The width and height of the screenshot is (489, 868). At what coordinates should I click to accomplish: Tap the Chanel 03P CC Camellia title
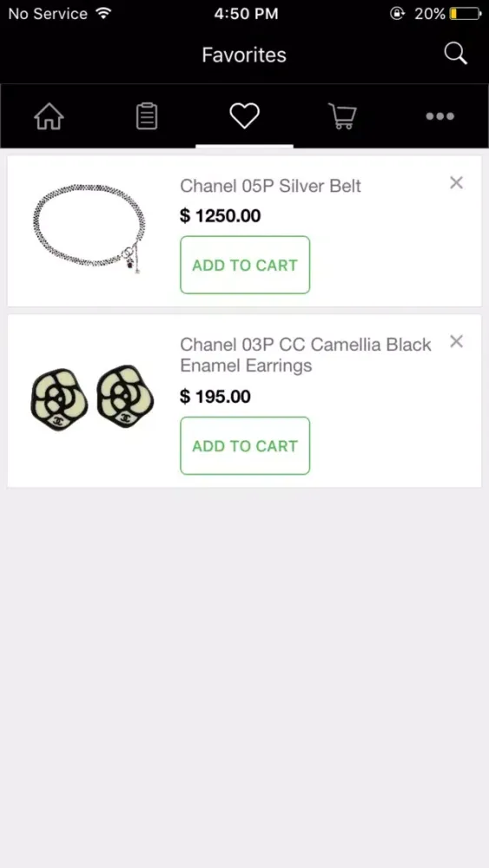[x=306, y=355]
